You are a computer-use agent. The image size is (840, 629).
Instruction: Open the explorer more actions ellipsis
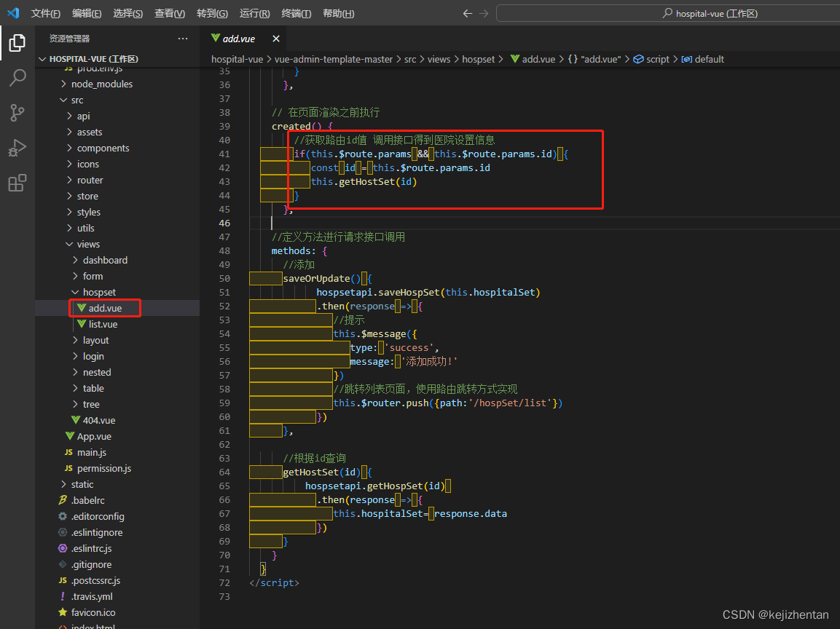[x=183, y=39]
